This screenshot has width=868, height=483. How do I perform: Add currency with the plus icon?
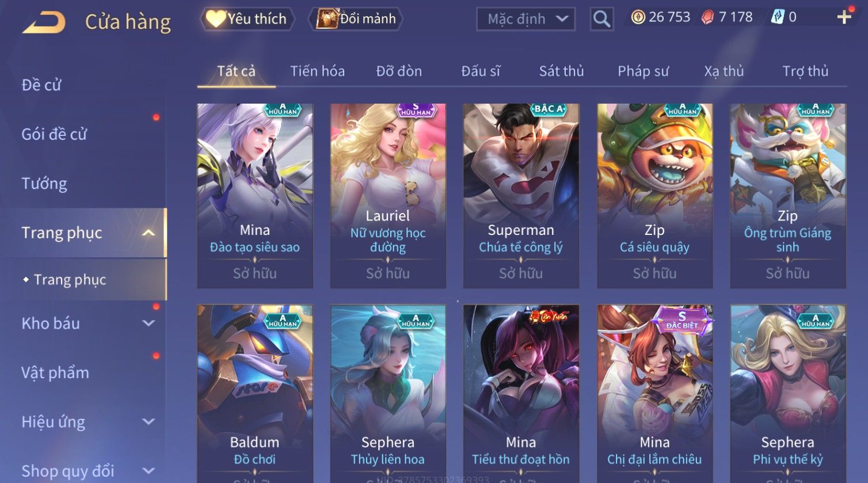pos(844,17)
